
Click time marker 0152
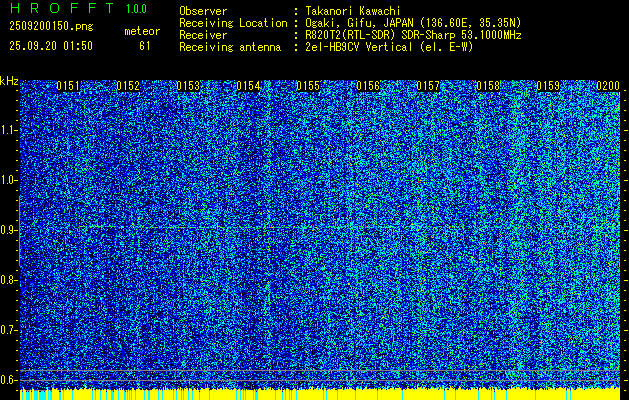click(128, 86)
